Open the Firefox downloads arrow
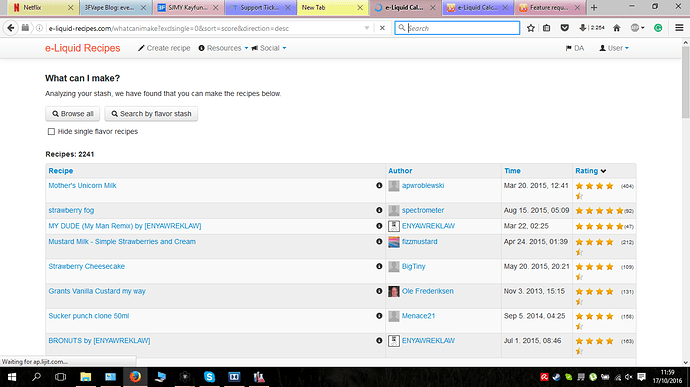 pos(583,28)
